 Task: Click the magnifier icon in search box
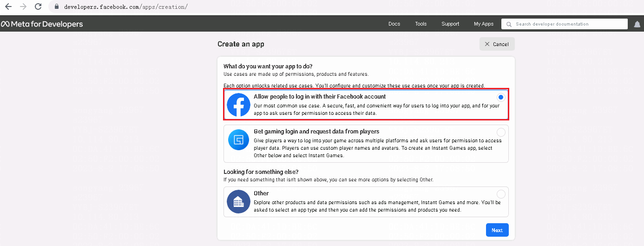tap(509, 24)
